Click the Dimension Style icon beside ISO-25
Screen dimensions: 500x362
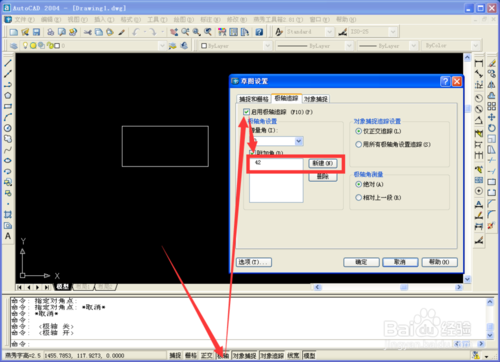point(342,32)
